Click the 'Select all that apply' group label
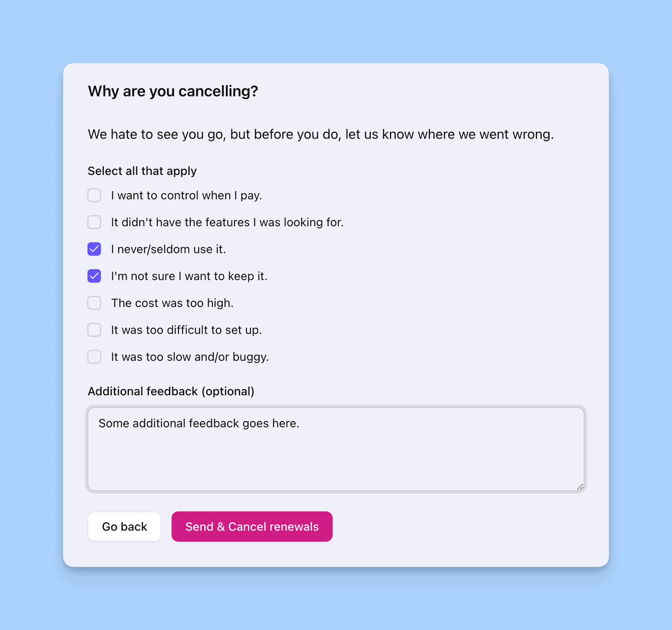This screenshot has height=630, width=672. tap(142, 171)
